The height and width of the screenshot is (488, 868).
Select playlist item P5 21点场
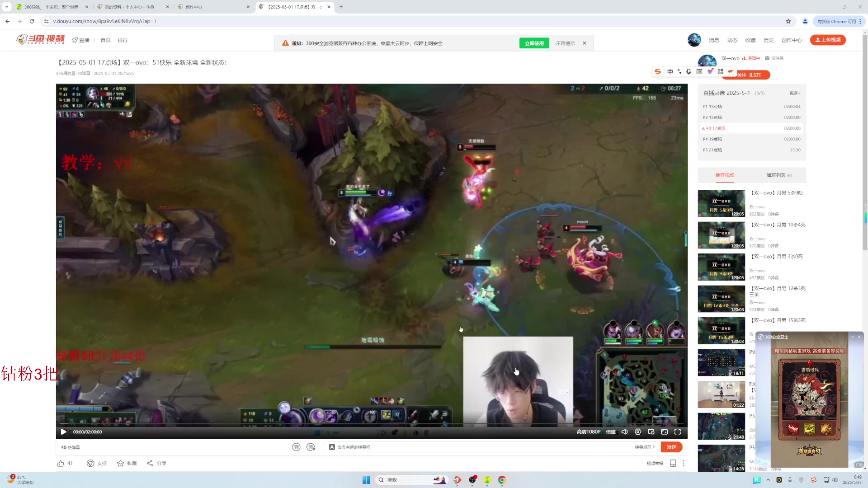pyautogui.click(x=751, y=150)
